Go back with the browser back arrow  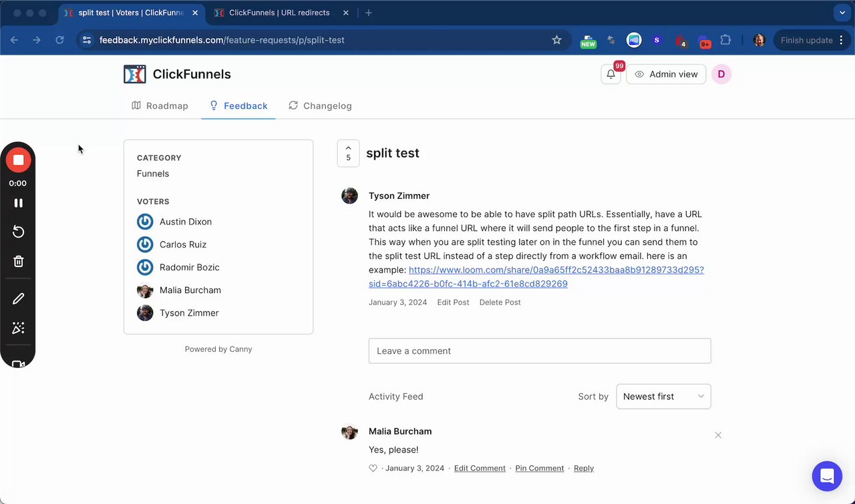(15, 40)
